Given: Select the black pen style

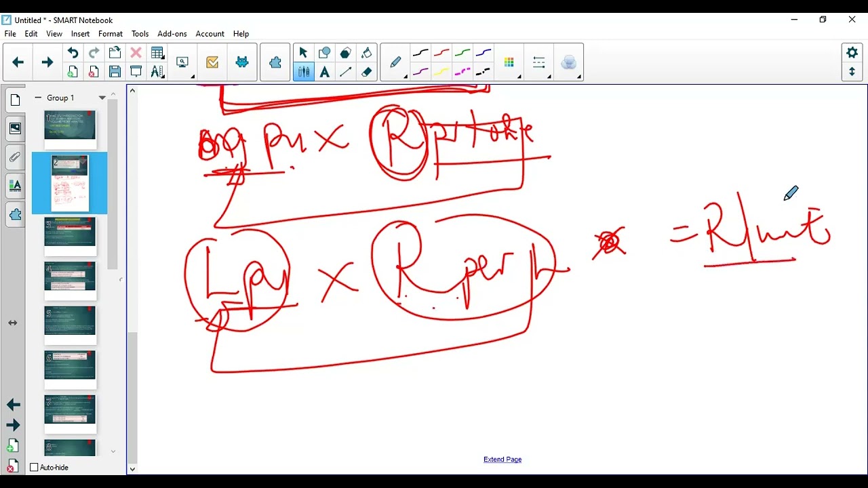Looking at the screenshot, I should (420, 53).
